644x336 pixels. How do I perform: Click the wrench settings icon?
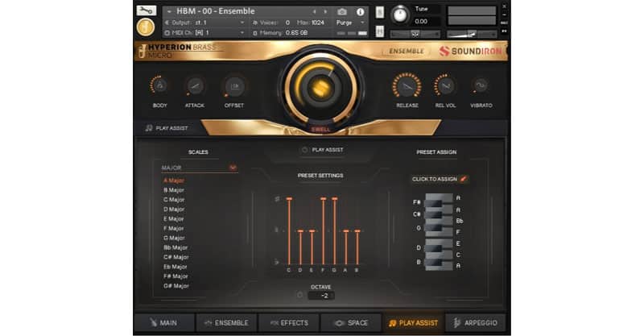click(146, 10)
